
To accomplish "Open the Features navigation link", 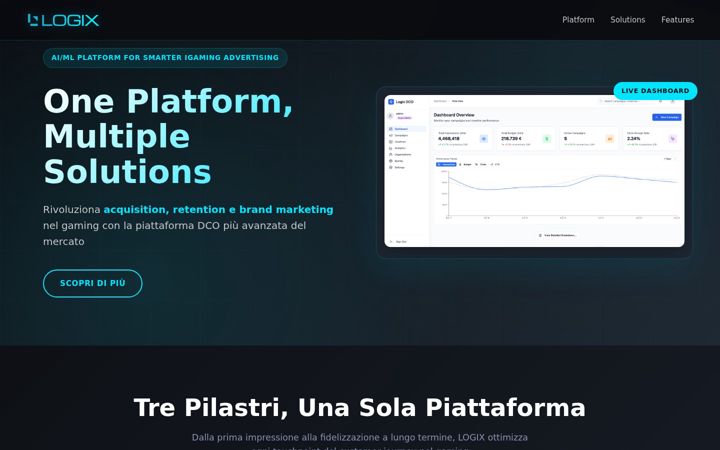I will tap(677, 20).
